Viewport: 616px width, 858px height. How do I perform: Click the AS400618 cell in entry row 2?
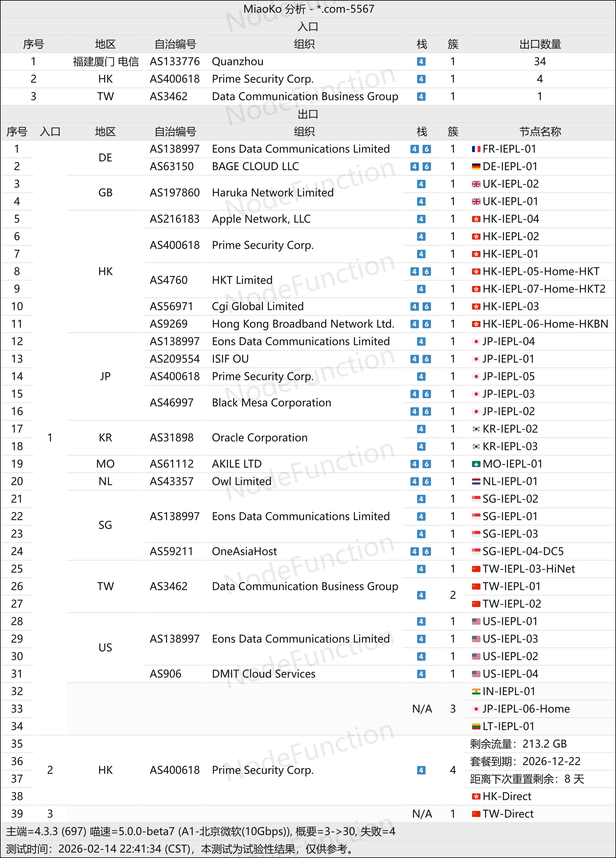pos(174,79)
